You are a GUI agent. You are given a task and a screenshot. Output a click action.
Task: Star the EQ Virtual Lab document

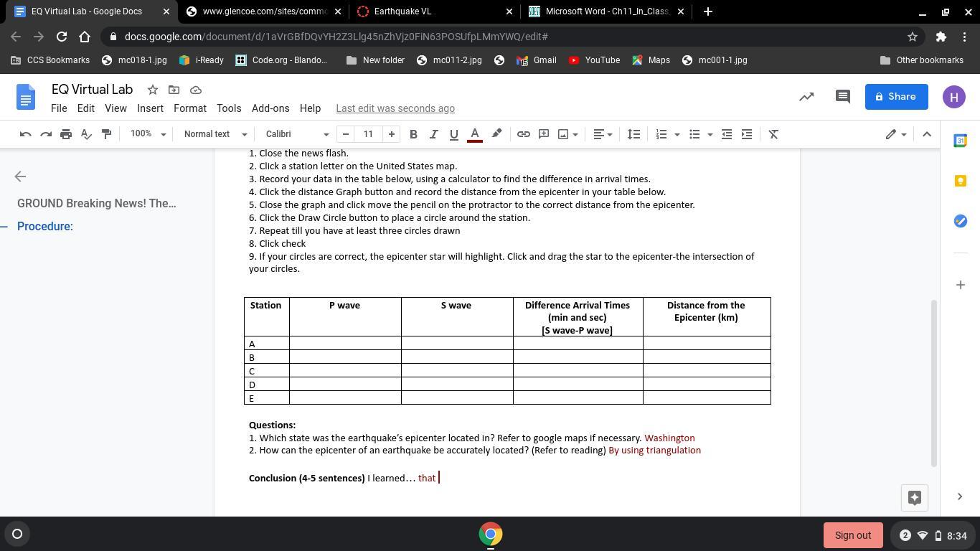pos(152,90)
